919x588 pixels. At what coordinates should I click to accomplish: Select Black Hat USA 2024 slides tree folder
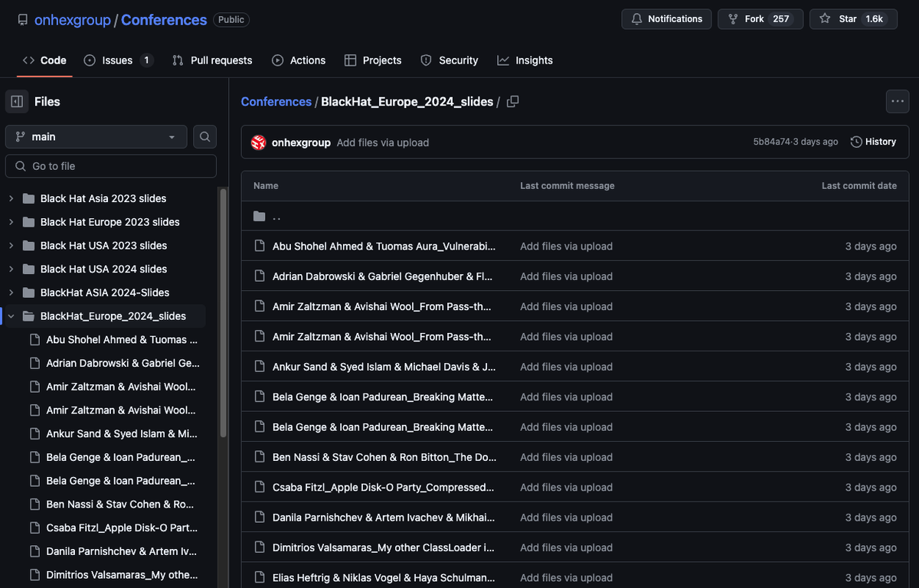(103, 269)
